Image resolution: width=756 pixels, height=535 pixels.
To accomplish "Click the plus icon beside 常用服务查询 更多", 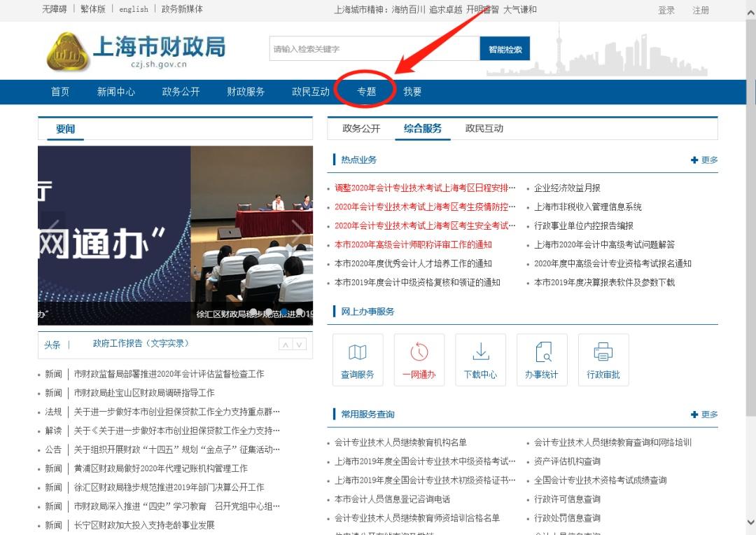I will pos(693,414).
